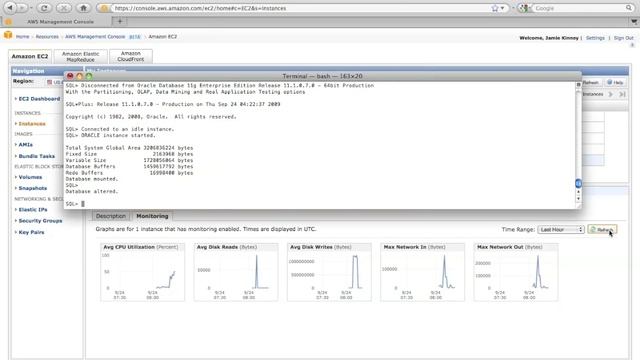The image size is (640, 360).
Task: Open the Avg Disk Reads graph
Action: click(x=236, y=272)
